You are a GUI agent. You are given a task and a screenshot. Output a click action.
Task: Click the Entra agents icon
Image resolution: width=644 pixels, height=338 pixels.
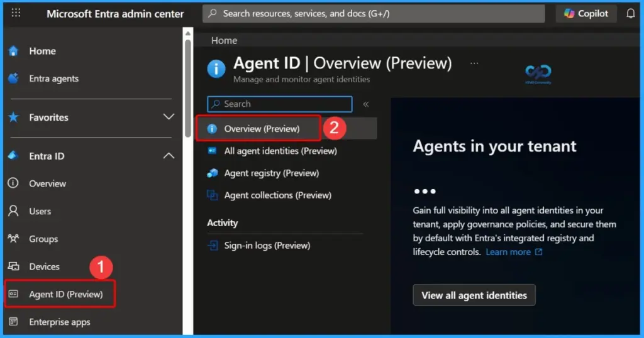point(13,78)
